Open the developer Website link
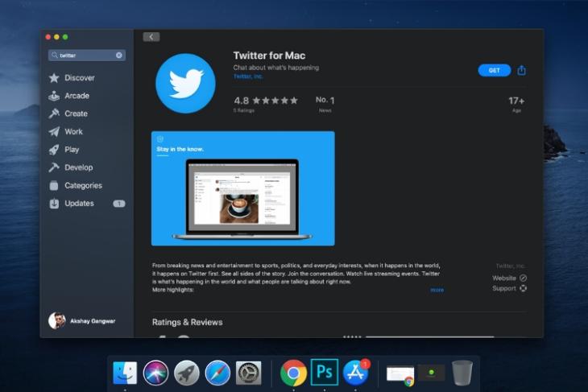The width and height of the screenshot is (588, 392). point(510,278)
